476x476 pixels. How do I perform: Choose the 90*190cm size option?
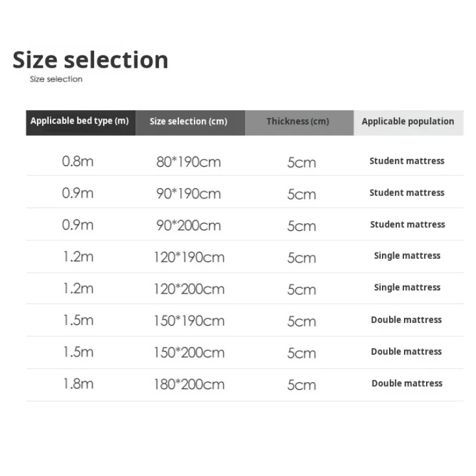click(189, 194)
